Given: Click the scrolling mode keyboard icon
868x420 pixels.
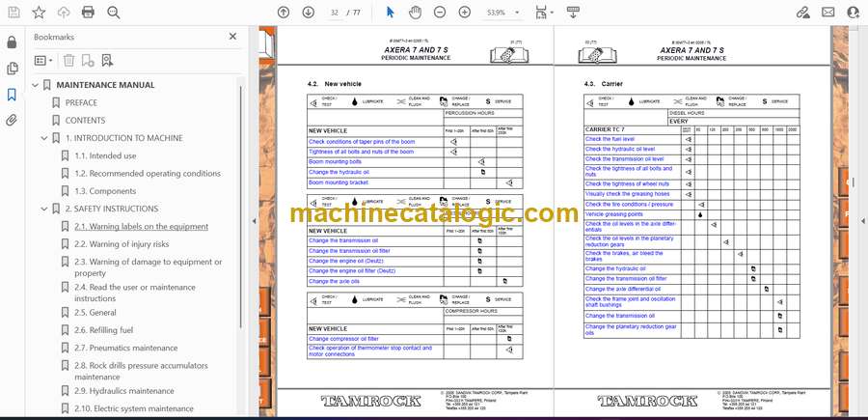Looking at the screenshot, I should pos(573,13).
